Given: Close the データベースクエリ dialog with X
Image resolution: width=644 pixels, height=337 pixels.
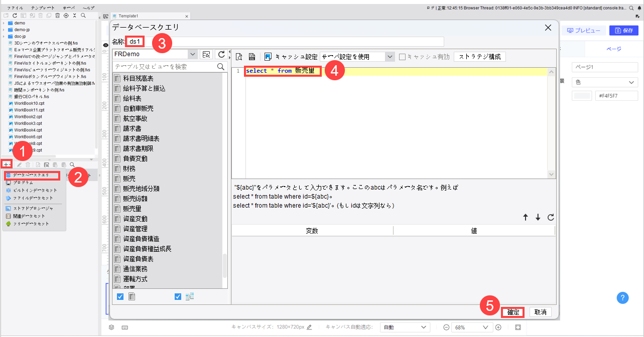Looking at the screenshot, I should (x=548, y=28).
